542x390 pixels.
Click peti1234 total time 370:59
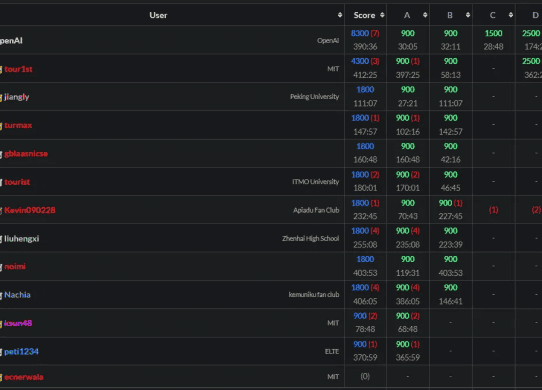pyautogui.click(x=365, y=358)
